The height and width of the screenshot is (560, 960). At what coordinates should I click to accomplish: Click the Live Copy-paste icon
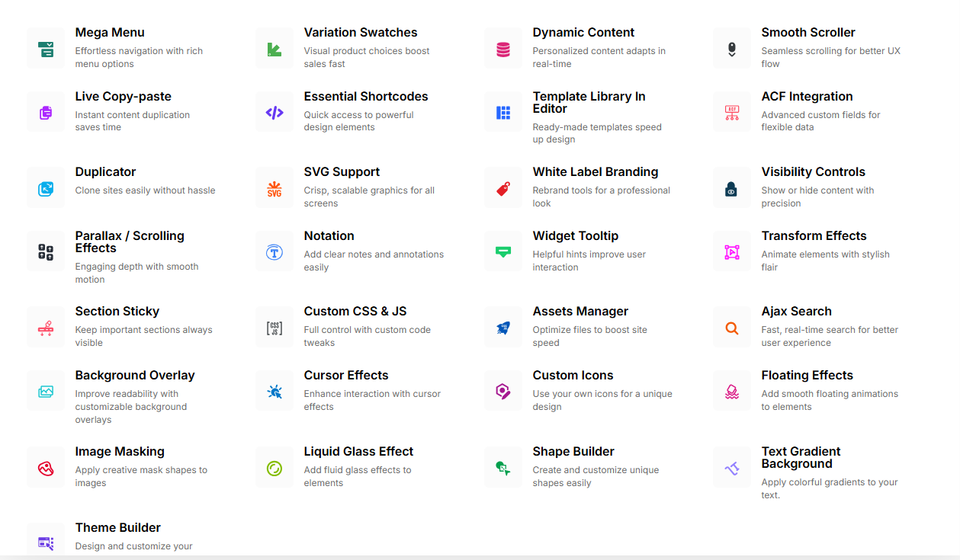click(46, 113)
